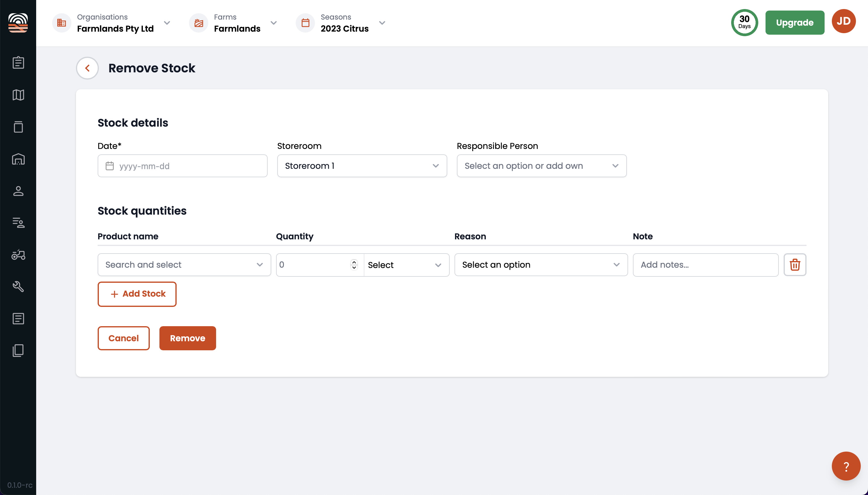Go back using the arrow button

tap(87, 68)
